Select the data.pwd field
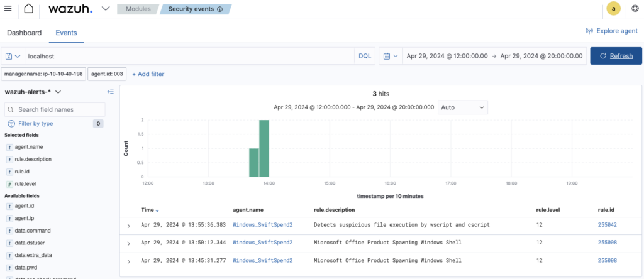This screenshot has width=644, height=279. pyautogui.click(x=25, y=268)
